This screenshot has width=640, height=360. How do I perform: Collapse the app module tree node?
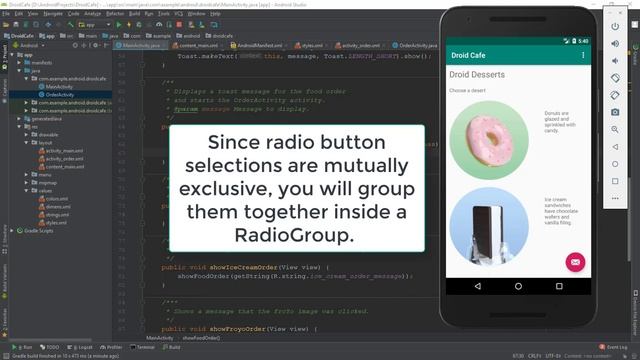(12, 54)
